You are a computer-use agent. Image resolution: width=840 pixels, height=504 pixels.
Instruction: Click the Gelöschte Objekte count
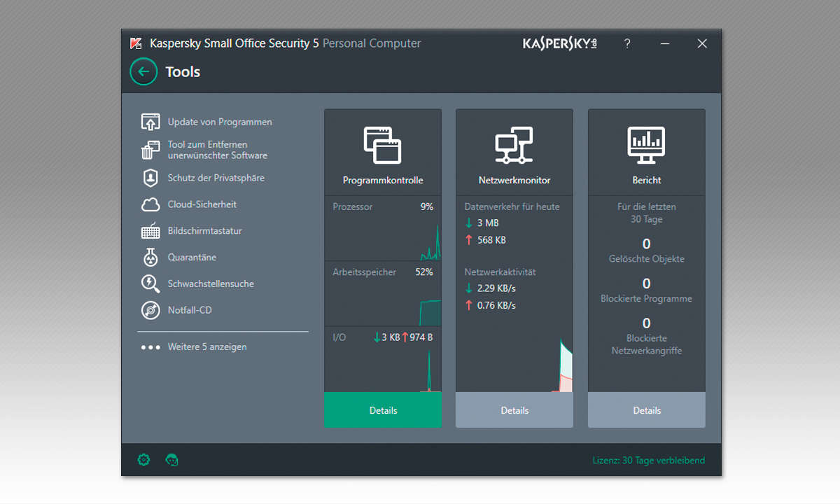pos(646,244)
